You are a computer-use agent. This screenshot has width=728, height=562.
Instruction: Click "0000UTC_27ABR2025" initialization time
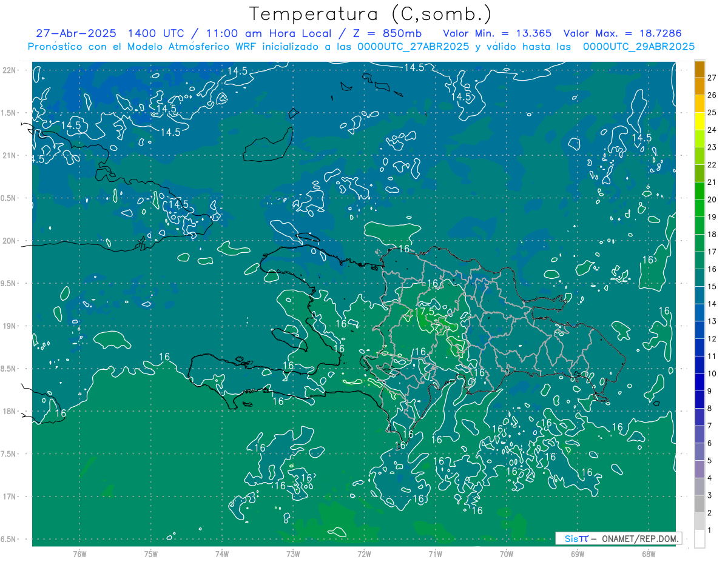(413, 47)
